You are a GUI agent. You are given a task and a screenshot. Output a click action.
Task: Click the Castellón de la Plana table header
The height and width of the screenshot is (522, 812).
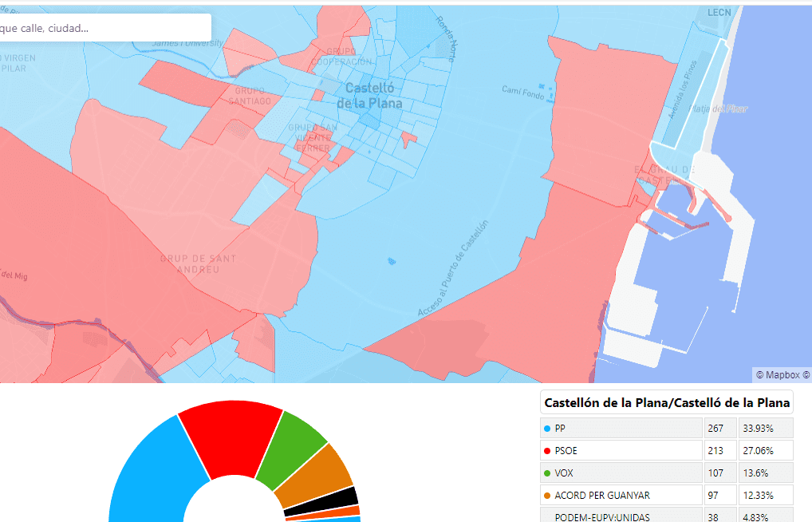pos(667,403)
